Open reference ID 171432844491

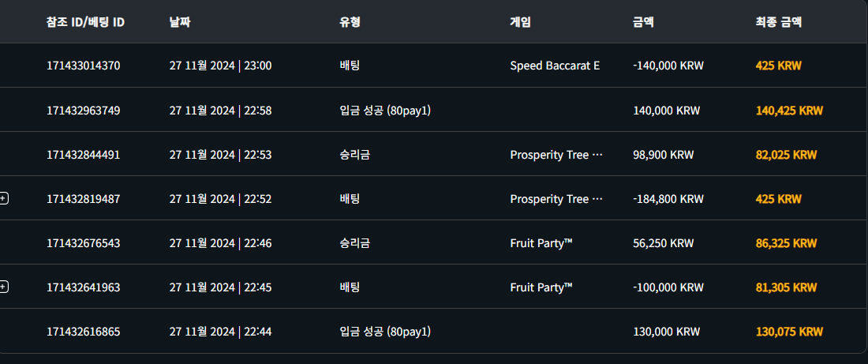pyautogui.click(x=83, y=155)
